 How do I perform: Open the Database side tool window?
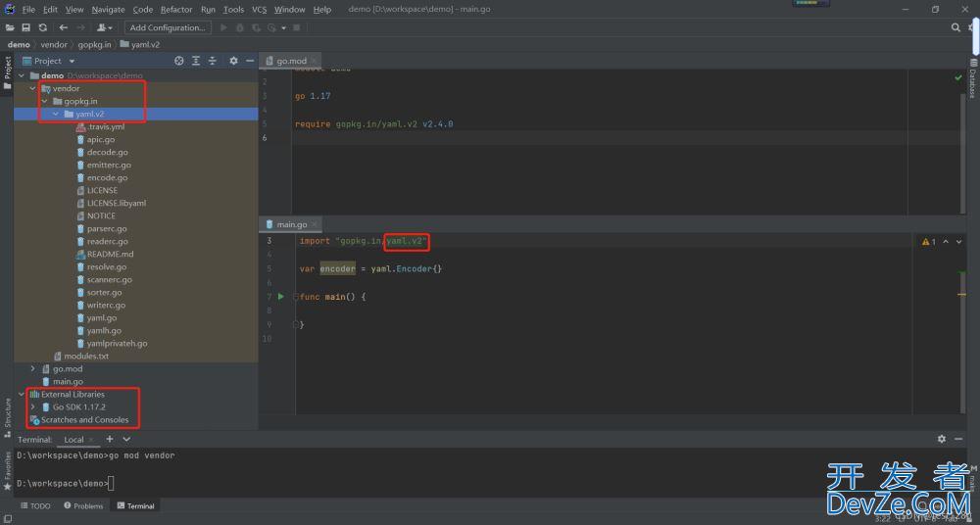972,79
